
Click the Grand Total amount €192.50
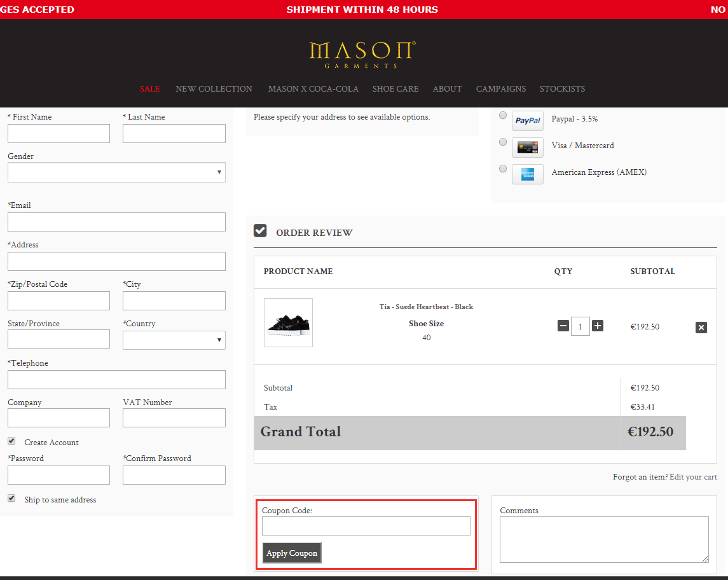(650, 432)
